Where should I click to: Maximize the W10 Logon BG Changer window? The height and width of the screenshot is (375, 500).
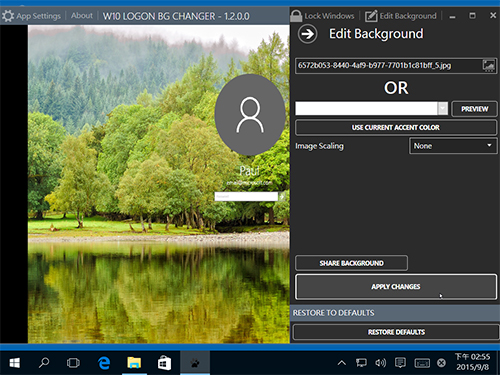(472, 16)
